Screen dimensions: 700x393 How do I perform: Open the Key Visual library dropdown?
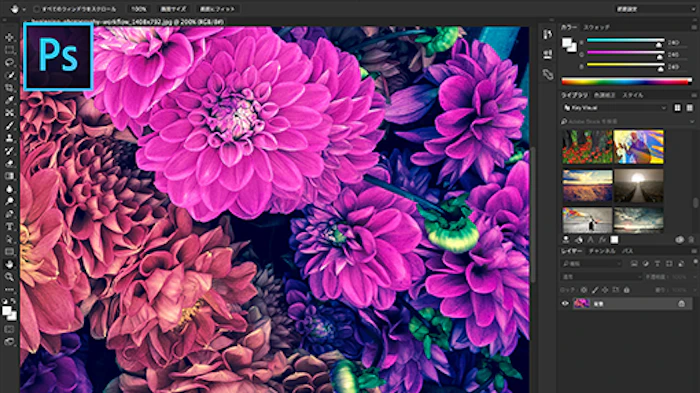614,108
